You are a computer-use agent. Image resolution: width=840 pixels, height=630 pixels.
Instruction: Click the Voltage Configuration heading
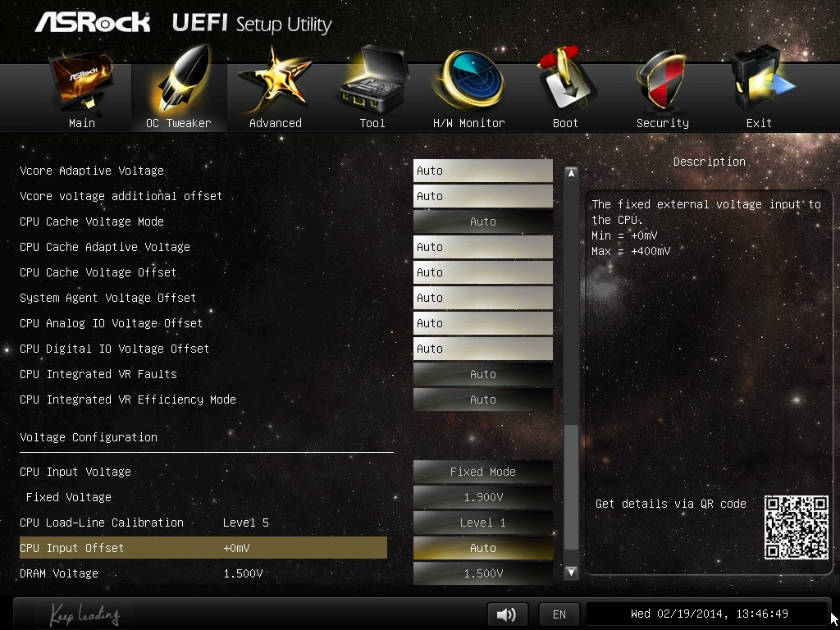pyautogui.click(x=89, y=437)
